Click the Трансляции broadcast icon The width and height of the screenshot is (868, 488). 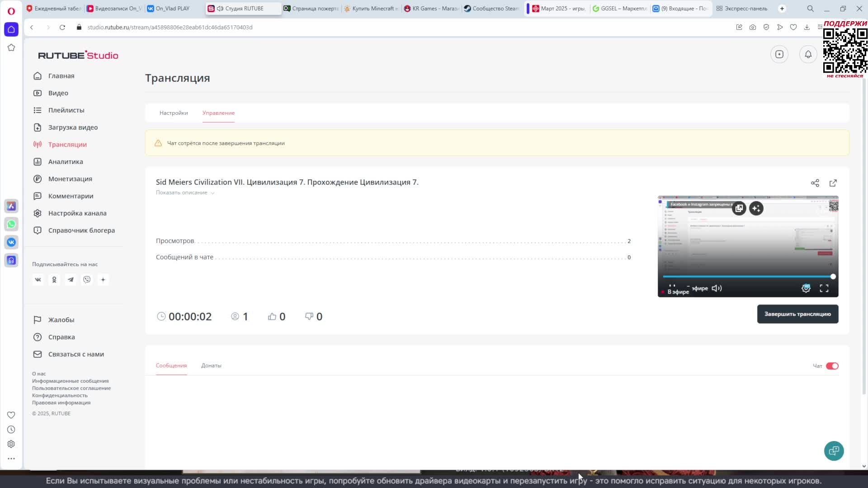(38, 145)
